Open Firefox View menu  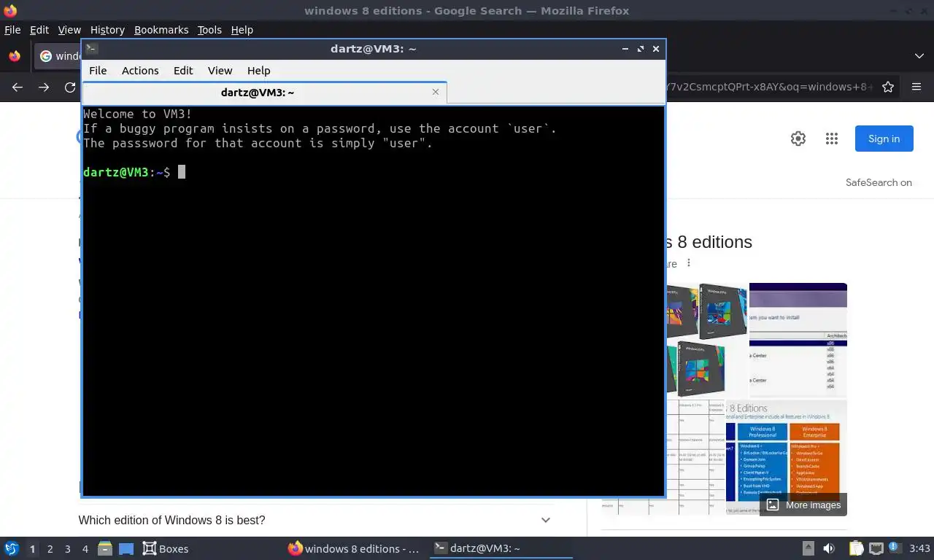click(69, 30)
